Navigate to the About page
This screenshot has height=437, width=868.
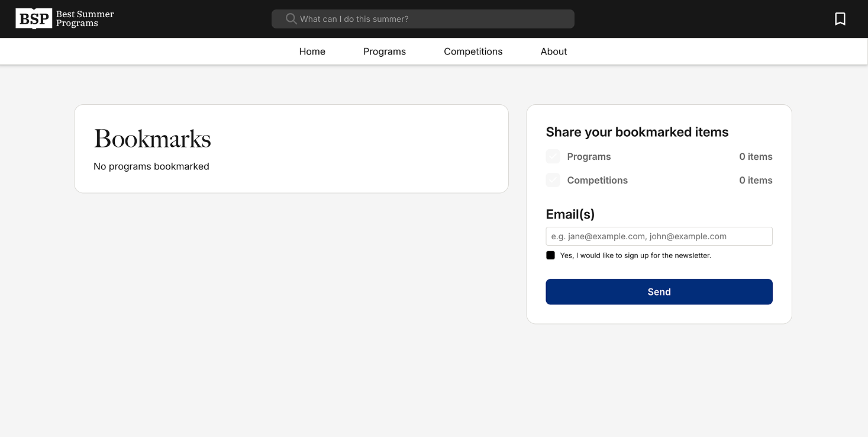[554, 52]
